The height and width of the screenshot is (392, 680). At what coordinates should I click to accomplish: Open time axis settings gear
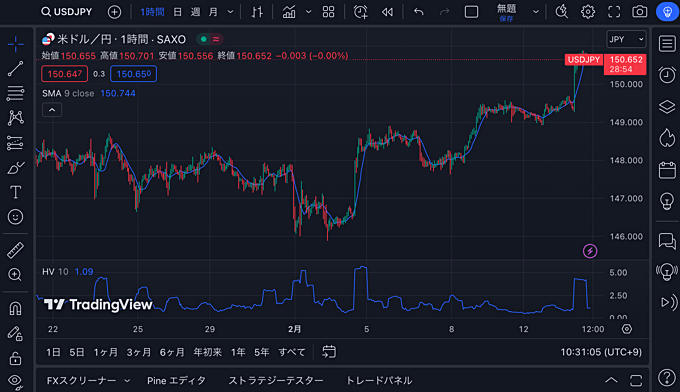627,329
